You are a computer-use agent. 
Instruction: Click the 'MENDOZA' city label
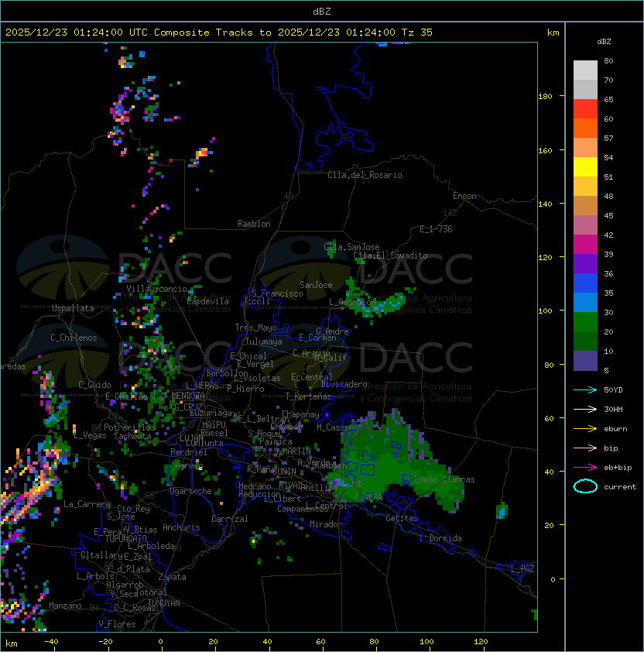pos(188,395)
